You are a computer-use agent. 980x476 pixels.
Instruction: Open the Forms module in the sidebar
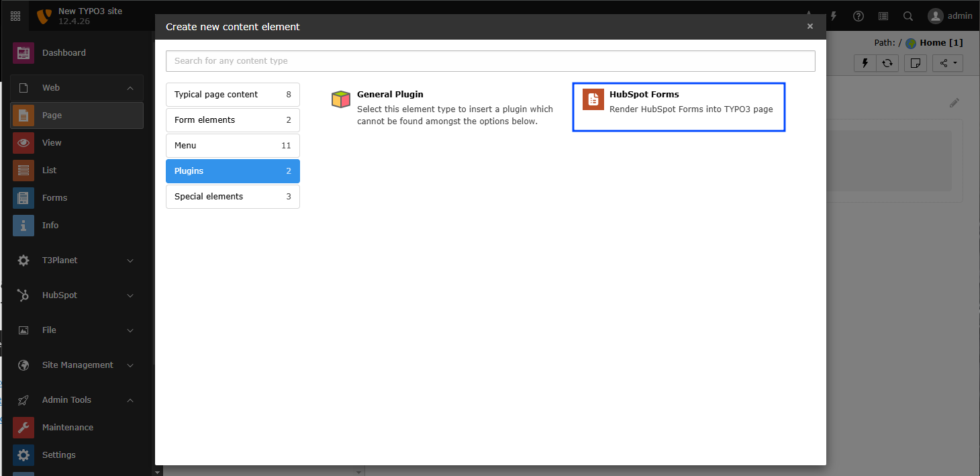click(77, 198)
